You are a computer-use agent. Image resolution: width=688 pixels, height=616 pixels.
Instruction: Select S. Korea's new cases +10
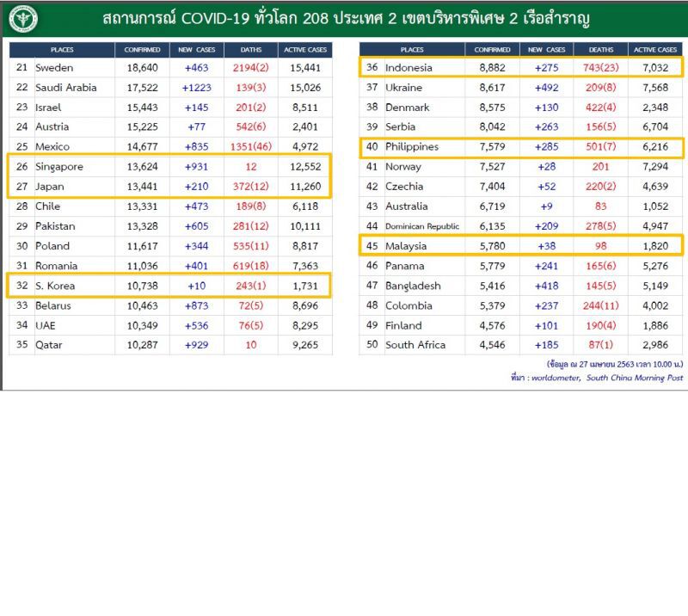click(197, 286)
